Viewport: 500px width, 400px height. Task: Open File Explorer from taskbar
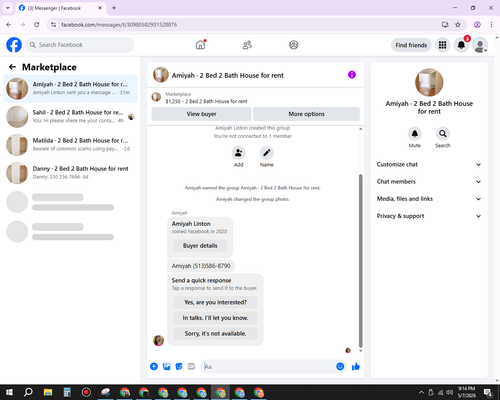pos(48,392)
